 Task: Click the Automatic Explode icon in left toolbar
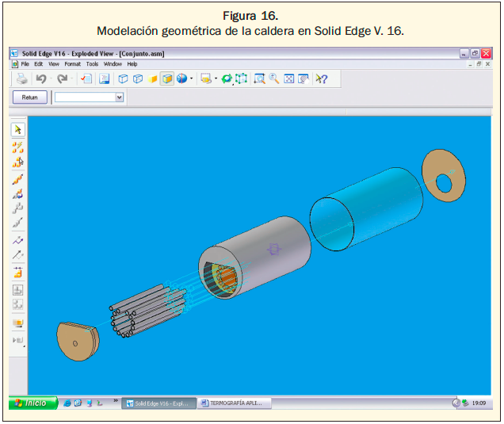pos(17,147)
